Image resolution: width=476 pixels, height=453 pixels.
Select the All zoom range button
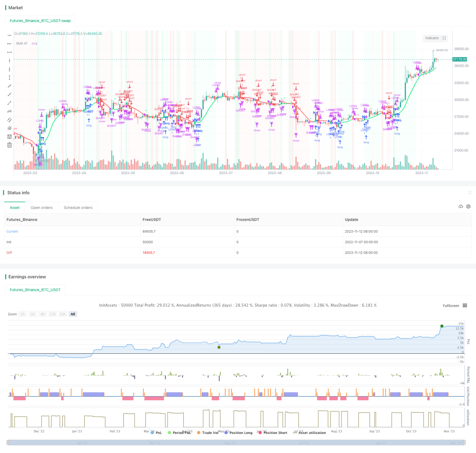tap(73, 314)
